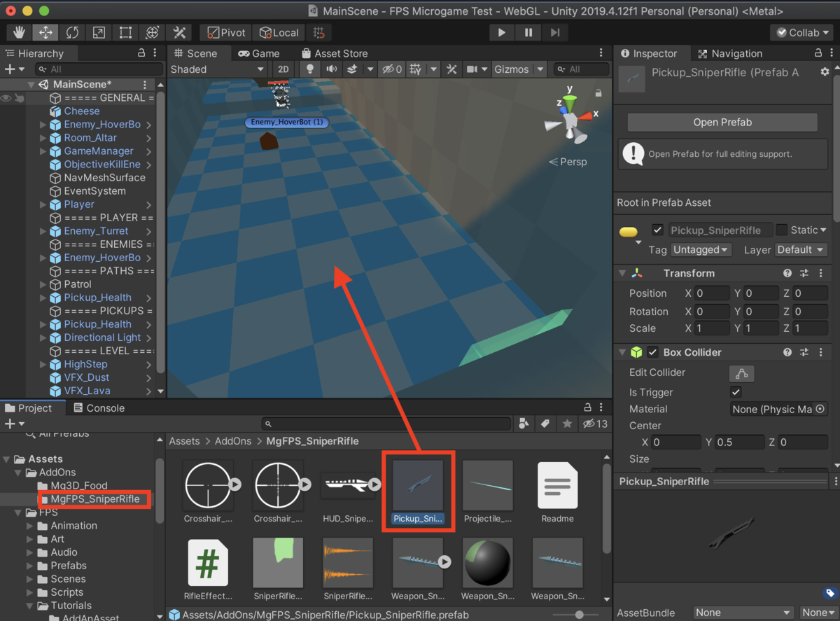
Task: Open Transform preset selector icon
Action: [x=804, y=273]
